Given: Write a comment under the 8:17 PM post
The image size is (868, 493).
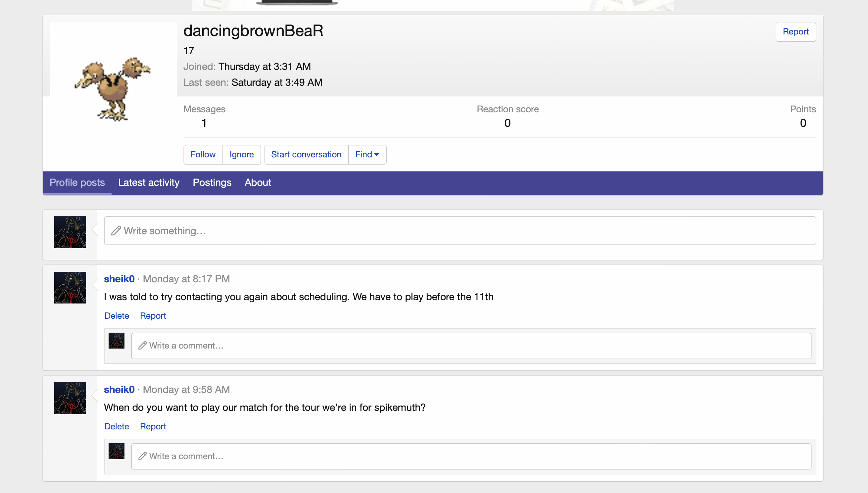Looking at the screenshot, I should coord(471,346).
